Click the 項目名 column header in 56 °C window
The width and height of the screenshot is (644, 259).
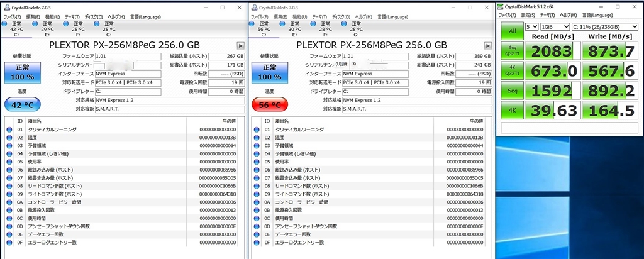pyautogui.click(x=281, y=121)
